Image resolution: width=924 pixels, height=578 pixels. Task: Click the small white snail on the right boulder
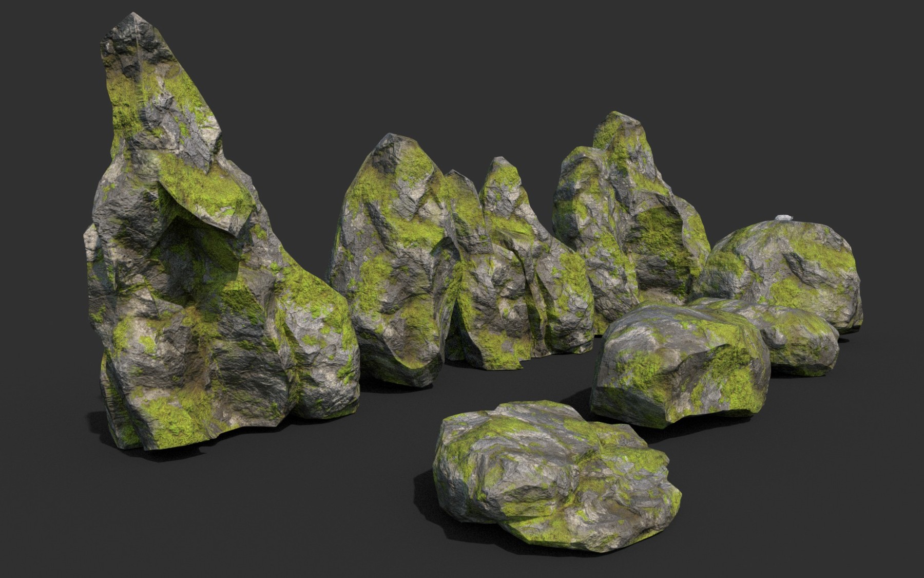784,217
